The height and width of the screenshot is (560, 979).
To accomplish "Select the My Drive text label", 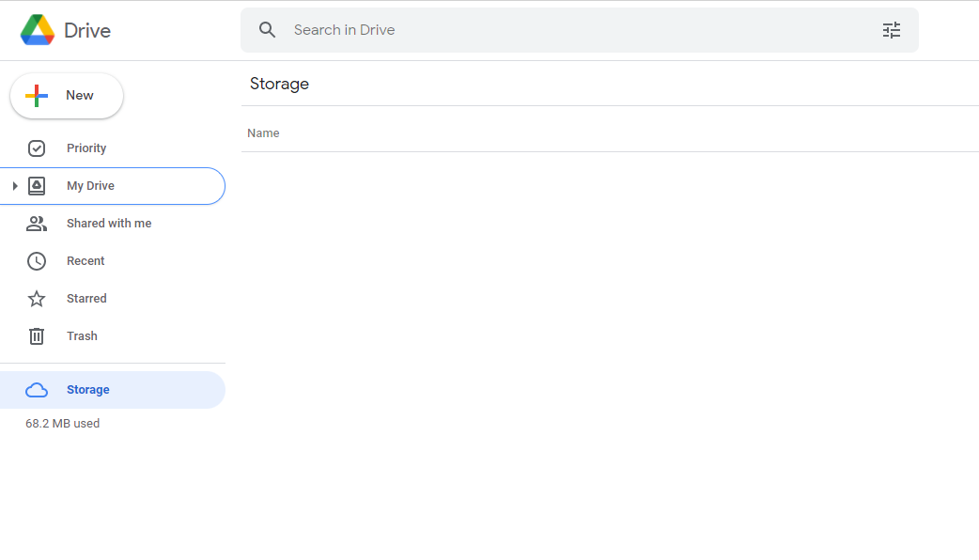I will (x=90, y=186).
